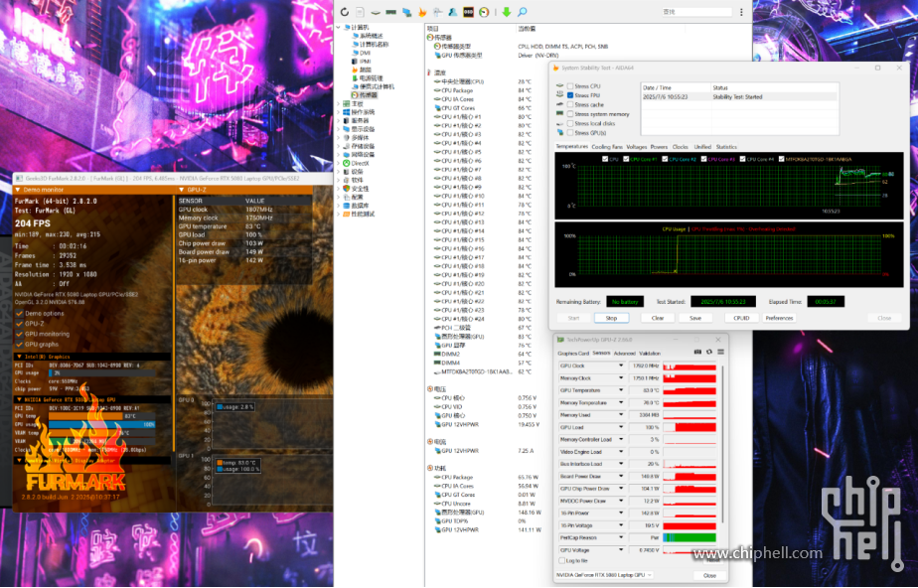Click the user/CPUID icon in AIDA64 toolbar
This screenshot has height=588, width=918.
(x=453, y=12)
